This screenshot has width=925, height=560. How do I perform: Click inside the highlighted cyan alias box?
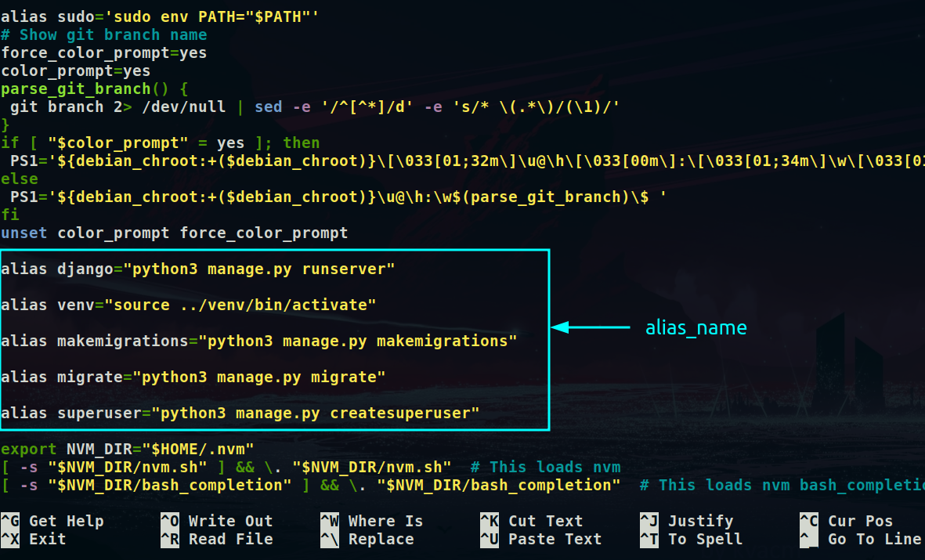pyautogui.click(x=274, y=341)
